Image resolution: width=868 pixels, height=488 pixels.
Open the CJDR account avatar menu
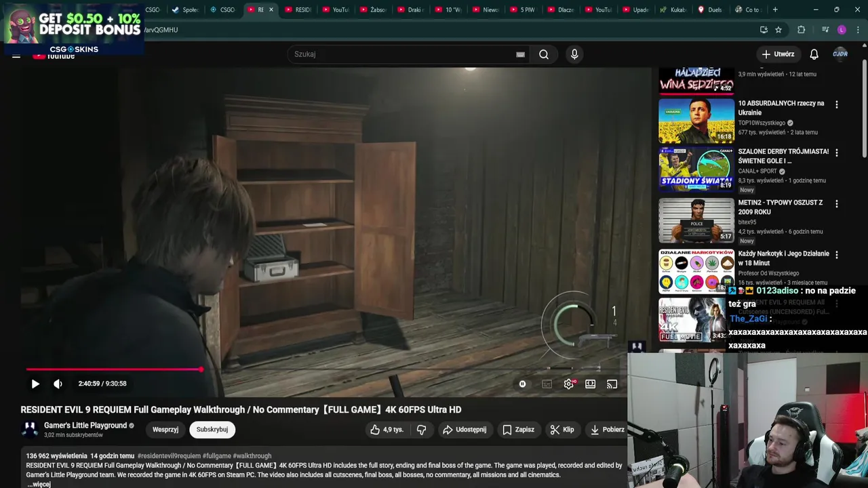tap(840, 54)
